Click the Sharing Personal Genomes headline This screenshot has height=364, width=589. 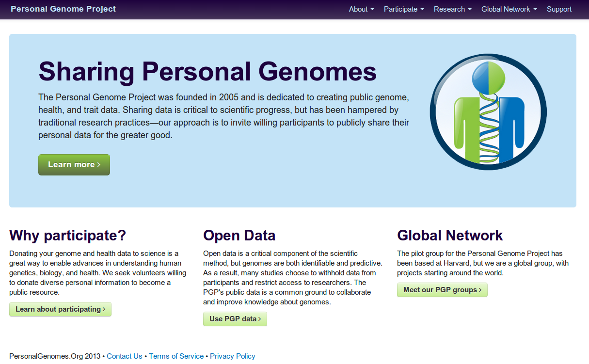(207, 72)
